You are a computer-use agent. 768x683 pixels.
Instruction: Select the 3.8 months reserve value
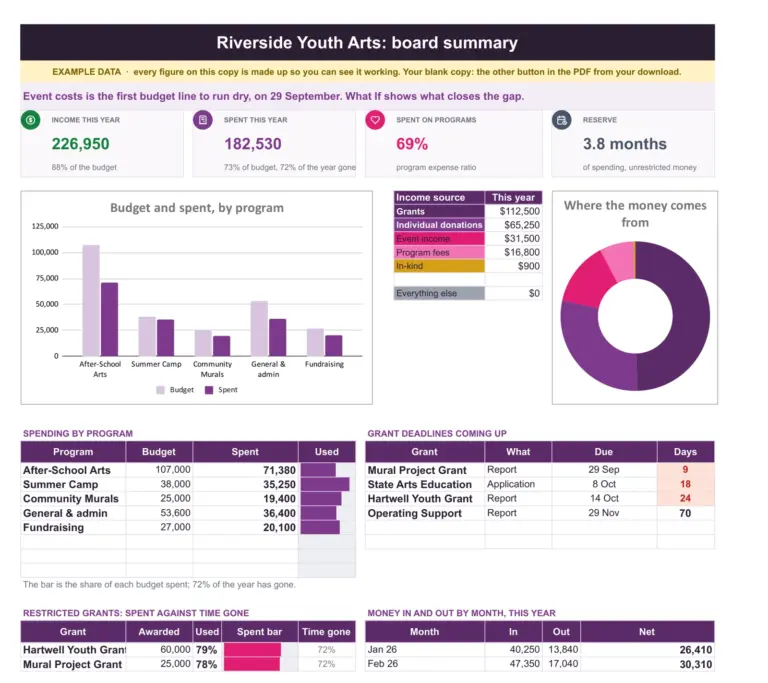(x=624, y=144)
